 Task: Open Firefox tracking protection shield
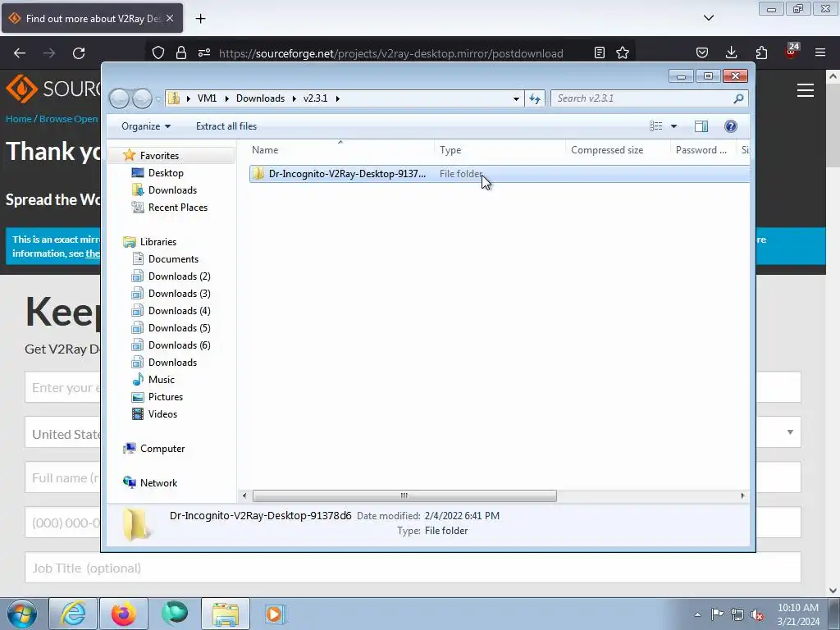tap(158, 53)
